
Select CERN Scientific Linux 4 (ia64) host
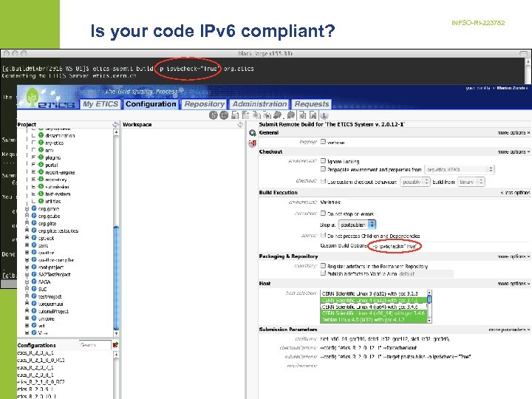tap(373, 307)
